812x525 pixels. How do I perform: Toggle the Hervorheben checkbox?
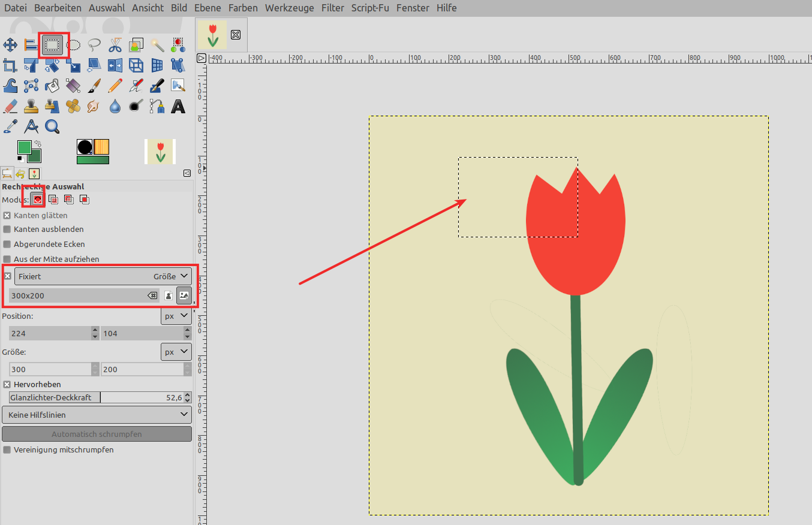[7, 385]
